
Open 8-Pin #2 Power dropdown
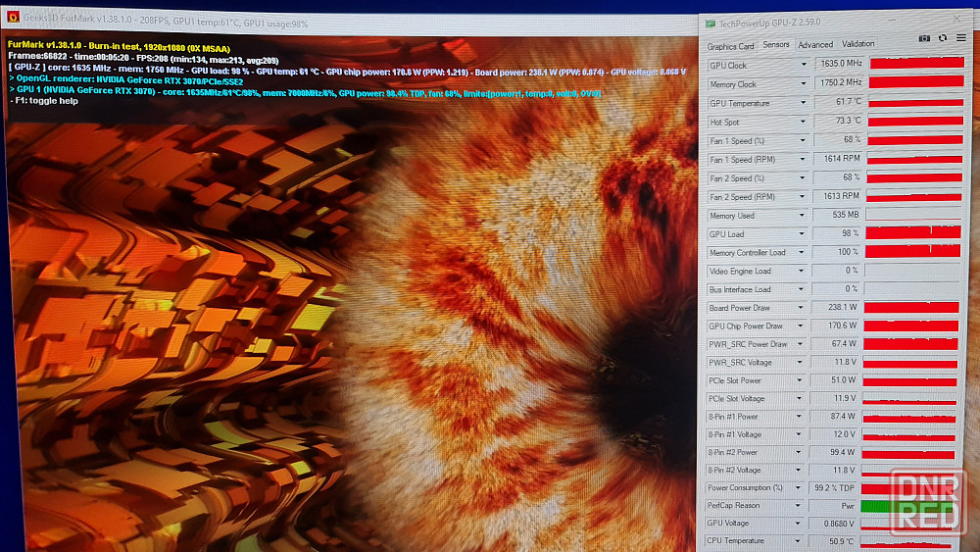pos(799,452)
